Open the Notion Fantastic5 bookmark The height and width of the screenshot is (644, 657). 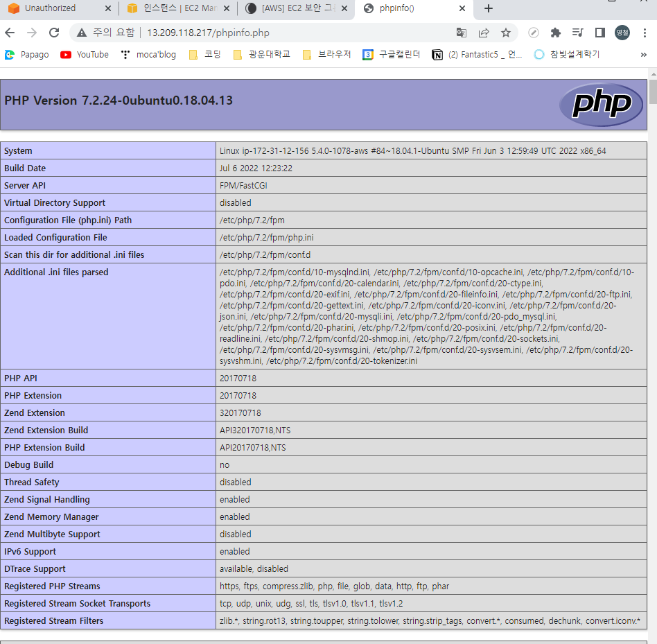coord(478,55)
